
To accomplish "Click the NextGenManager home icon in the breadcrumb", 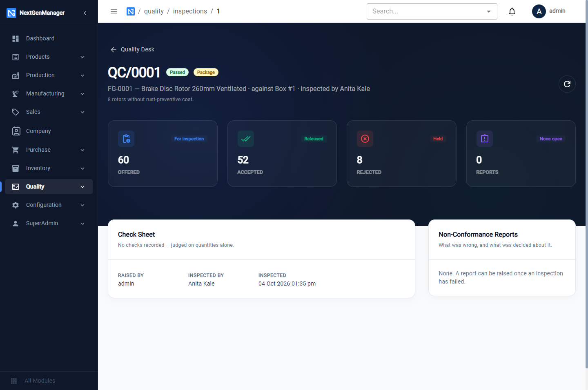I will 131,11.
